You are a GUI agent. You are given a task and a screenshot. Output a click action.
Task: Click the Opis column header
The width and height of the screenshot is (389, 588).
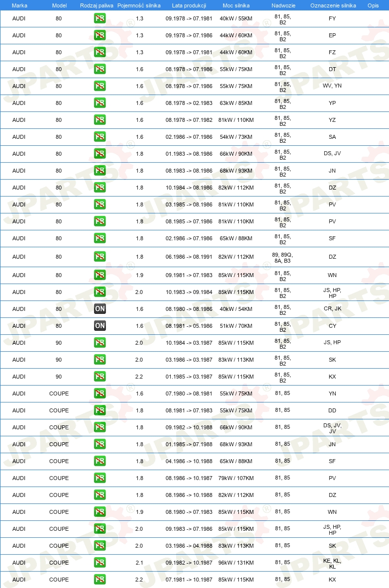[373, 5]
